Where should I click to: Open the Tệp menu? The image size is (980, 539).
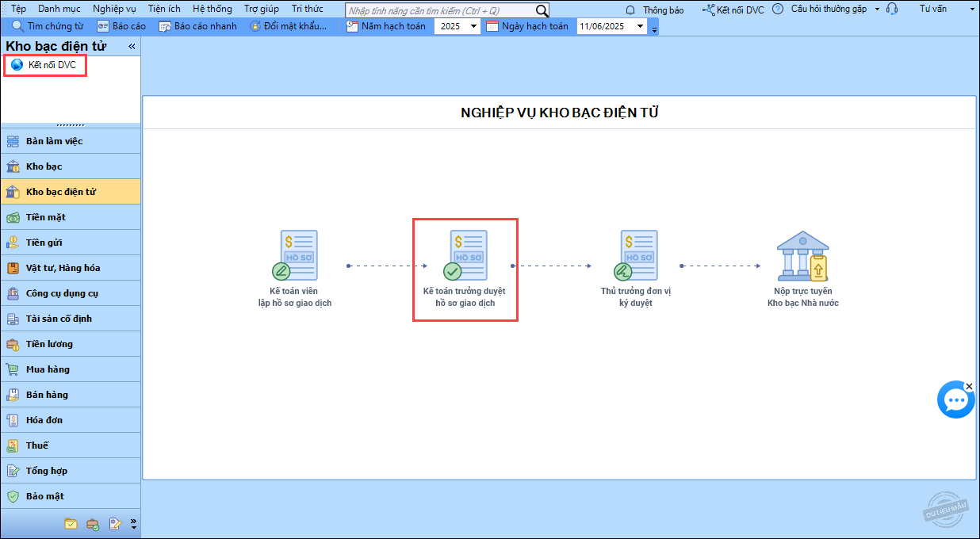(x=18, y=9)
